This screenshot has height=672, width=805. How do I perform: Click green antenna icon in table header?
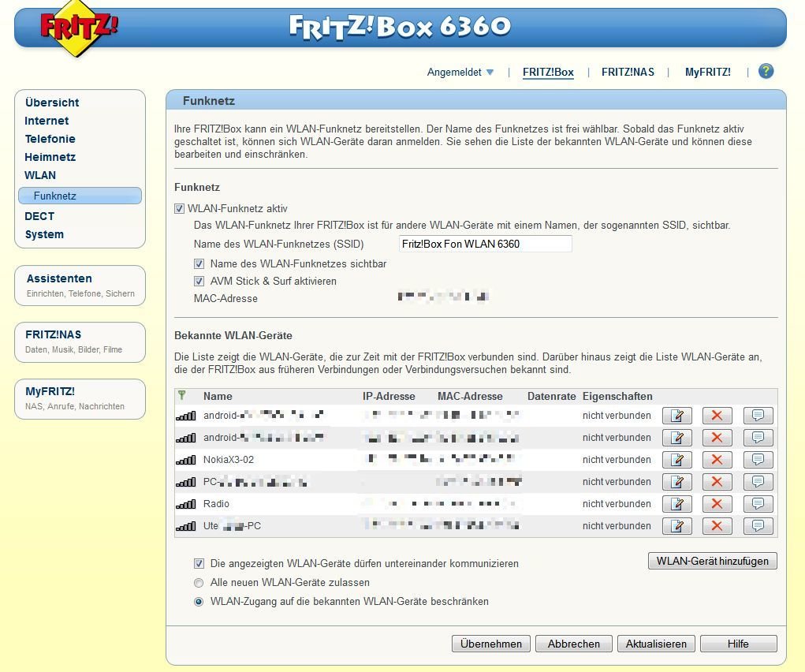tap(182, 395)
